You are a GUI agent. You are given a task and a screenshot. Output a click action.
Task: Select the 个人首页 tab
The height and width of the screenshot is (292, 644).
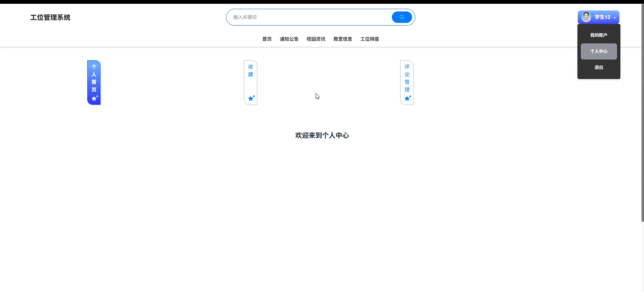[x=94, y=78]
